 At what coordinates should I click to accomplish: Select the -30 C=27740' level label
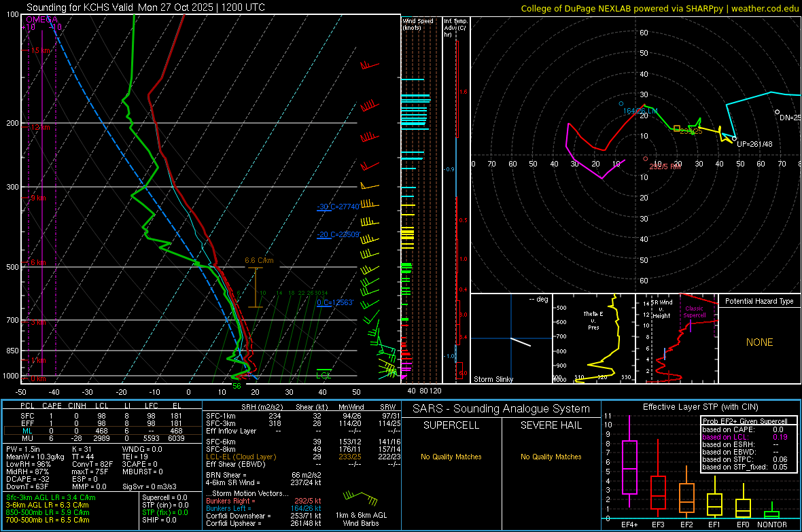(x=338, y=207)
